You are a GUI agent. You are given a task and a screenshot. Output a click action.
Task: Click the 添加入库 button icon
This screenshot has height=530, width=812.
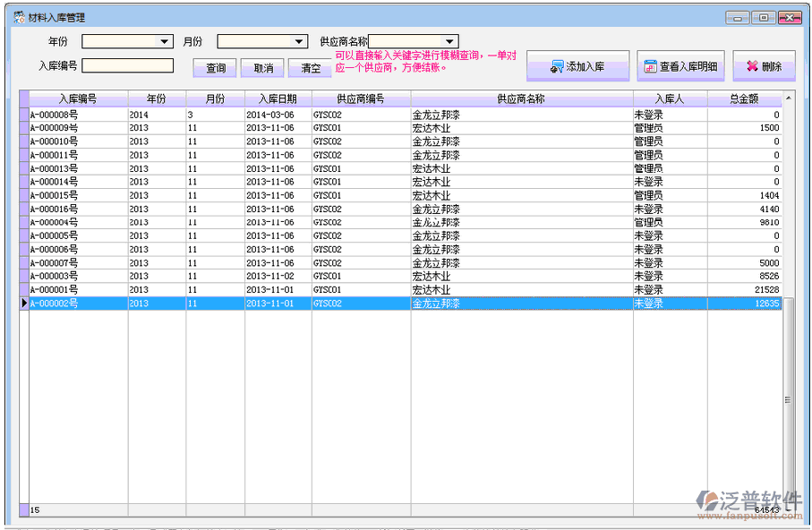pyautogui.click(x=558, y=67)
